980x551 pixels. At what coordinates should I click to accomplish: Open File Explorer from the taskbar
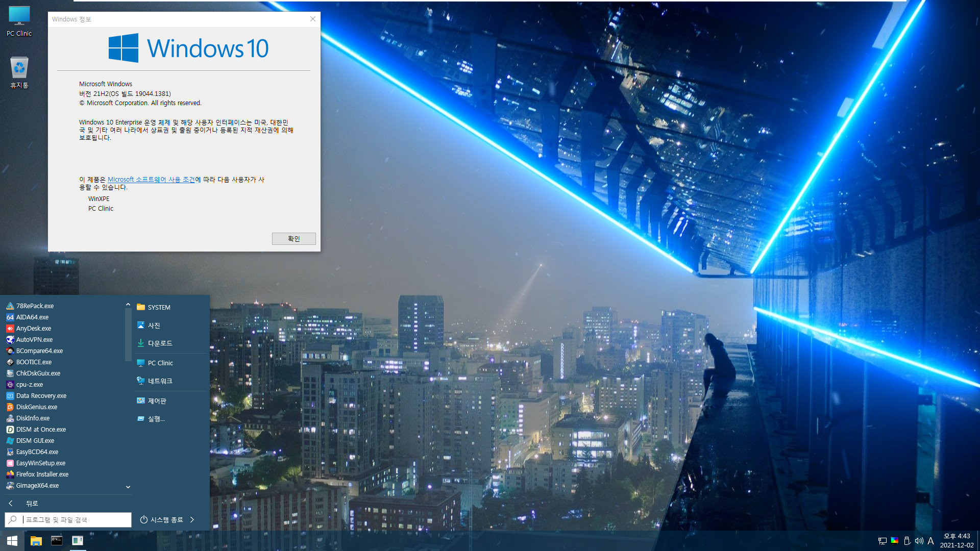36,541
